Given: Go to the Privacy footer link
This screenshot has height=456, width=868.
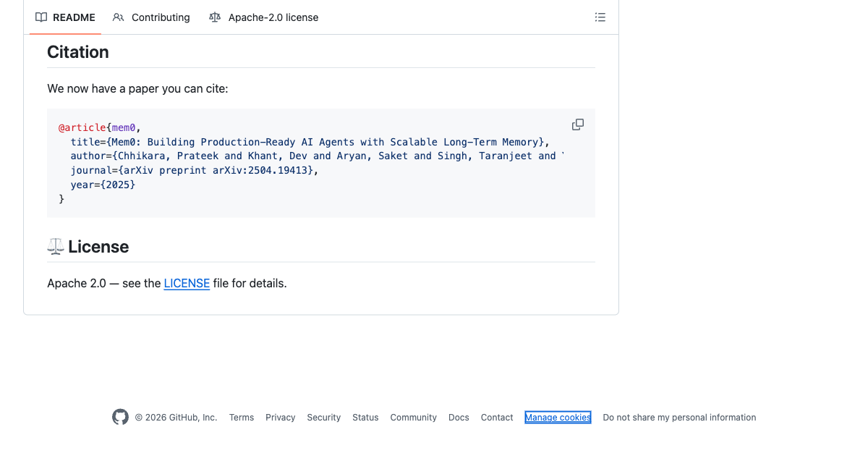Looking at the screenshot, I should point(281,418).
